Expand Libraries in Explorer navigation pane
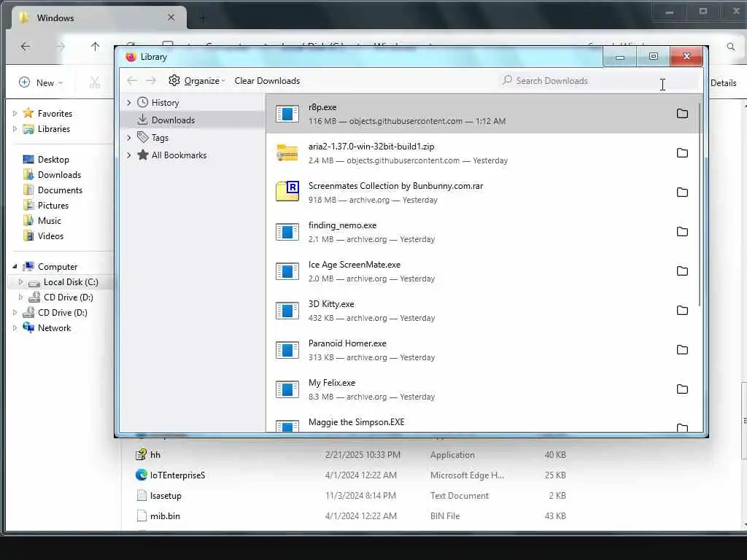This screenshot has width=747, height=560. point(15,128)
